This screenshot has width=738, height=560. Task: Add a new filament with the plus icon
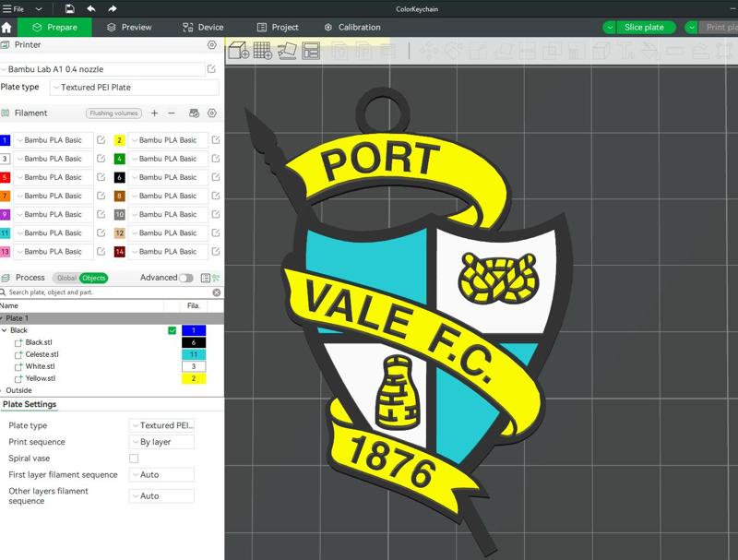[x=154, y=113]
